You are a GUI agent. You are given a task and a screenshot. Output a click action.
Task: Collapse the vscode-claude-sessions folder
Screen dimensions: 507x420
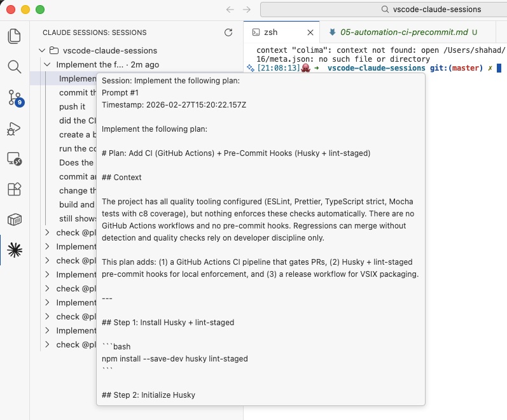coord(42,50)
